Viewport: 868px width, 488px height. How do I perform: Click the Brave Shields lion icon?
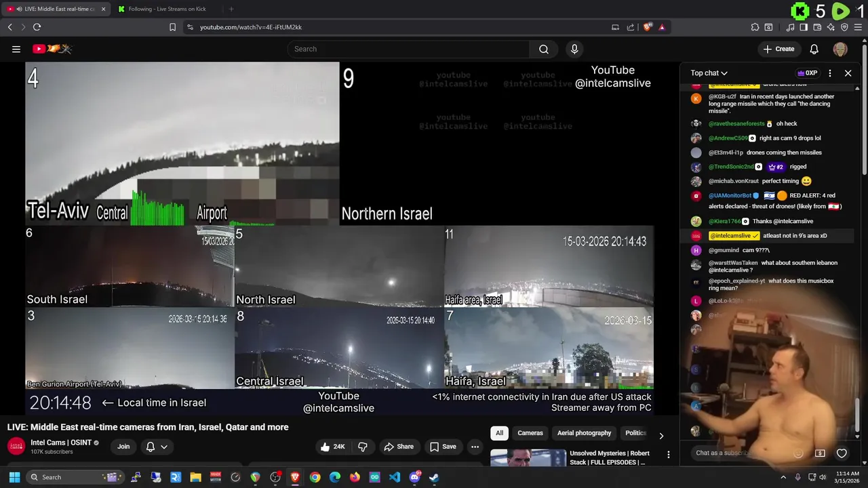[x=648, y=27]
